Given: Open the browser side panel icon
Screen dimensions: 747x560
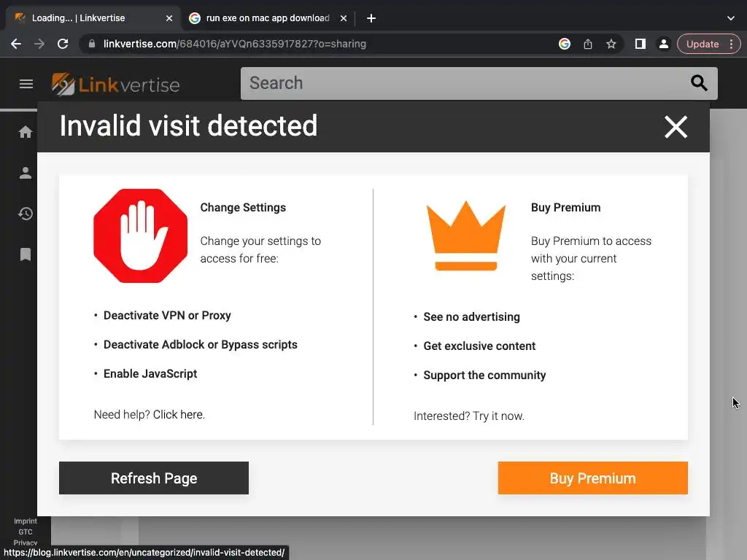Looking at the screenshot, I should (x=640, y=44).
